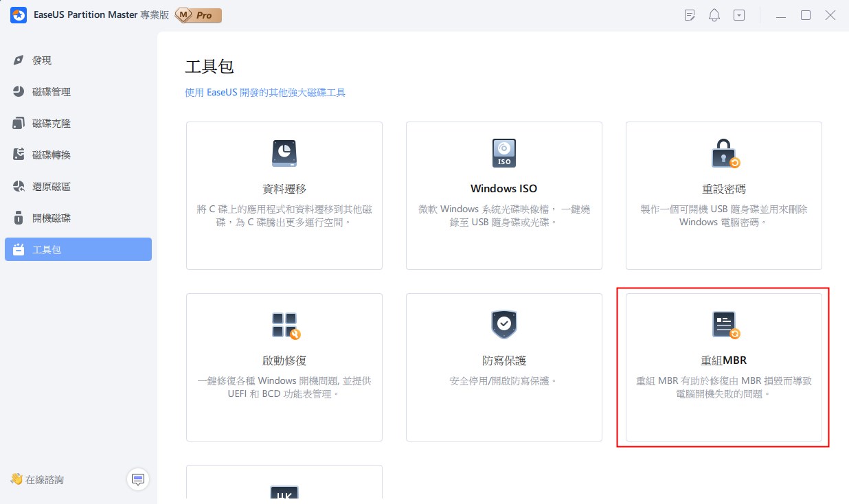Click the 重設密碼 padlock icon
849x504 pixels.
click(724, 154)
